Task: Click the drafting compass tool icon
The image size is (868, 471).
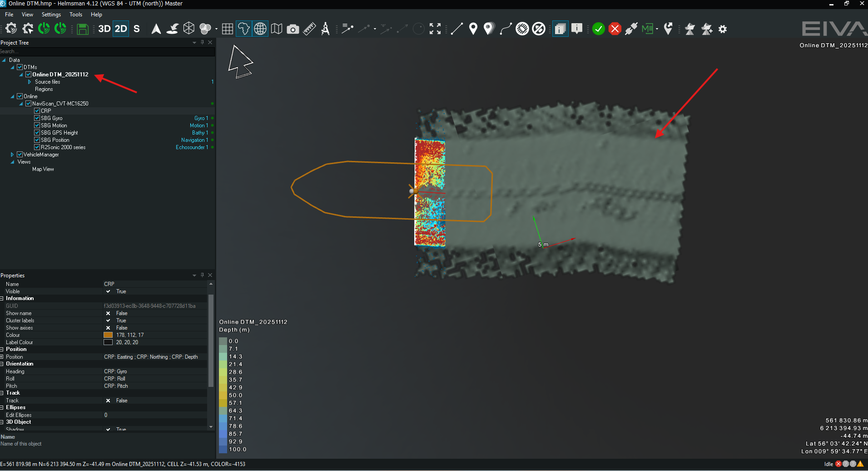Action: [326, 29]
